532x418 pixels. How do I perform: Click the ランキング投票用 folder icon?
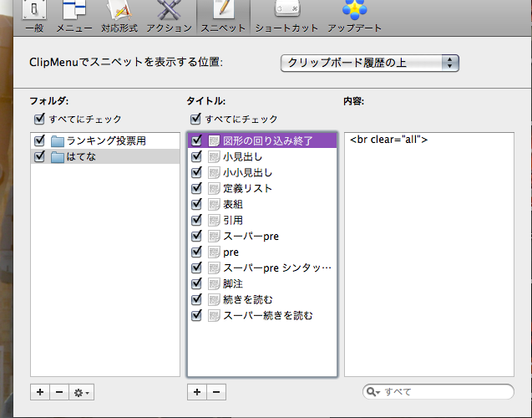coord(58,141)
